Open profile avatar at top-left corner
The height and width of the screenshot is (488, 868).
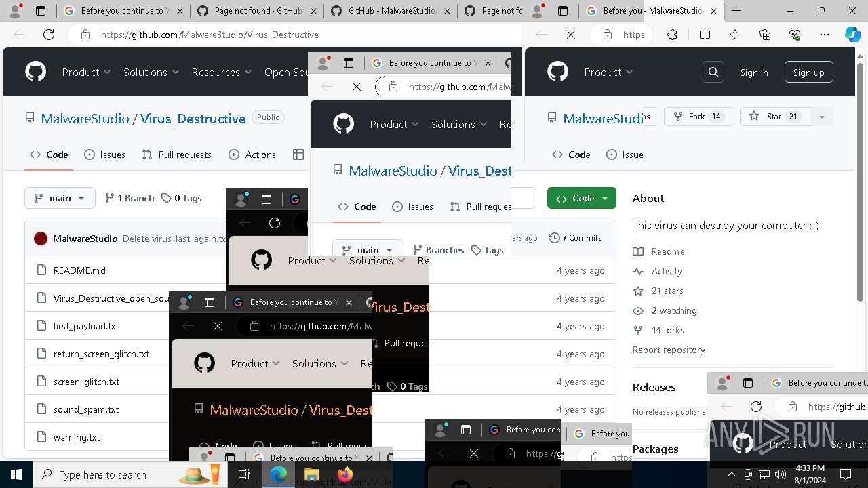15,11
